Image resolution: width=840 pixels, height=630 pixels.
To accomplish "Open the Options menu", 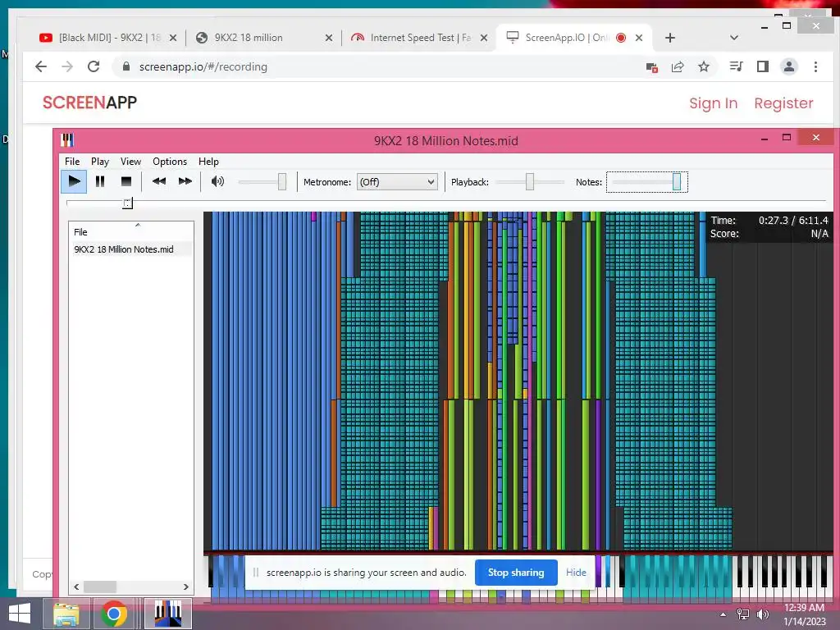I will [169, 162].
